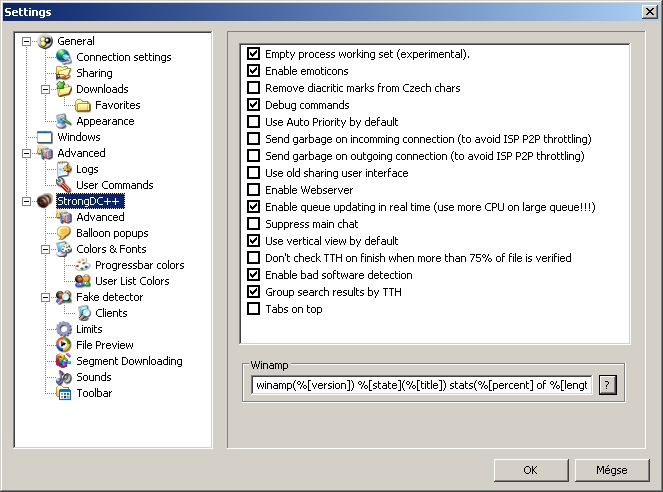663x492 pixels.
Task: Click the Connection settings globe icon
Action: 64,57
